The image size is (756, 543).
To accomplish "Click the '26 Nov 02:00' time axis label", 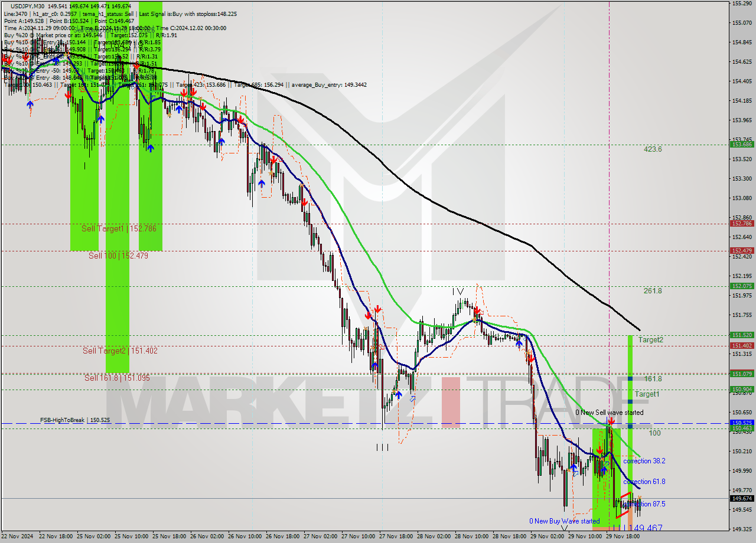I will point(208,537).
